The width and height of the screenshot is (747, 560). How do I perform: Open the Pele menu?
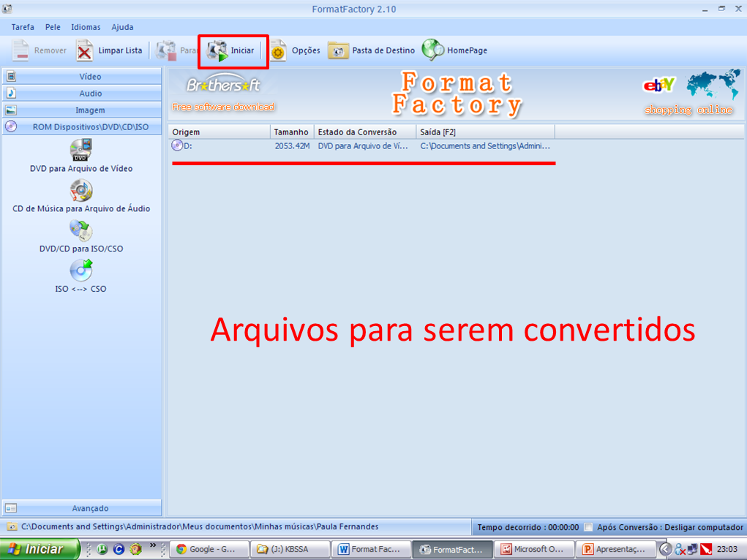click(x=53, y=27)
